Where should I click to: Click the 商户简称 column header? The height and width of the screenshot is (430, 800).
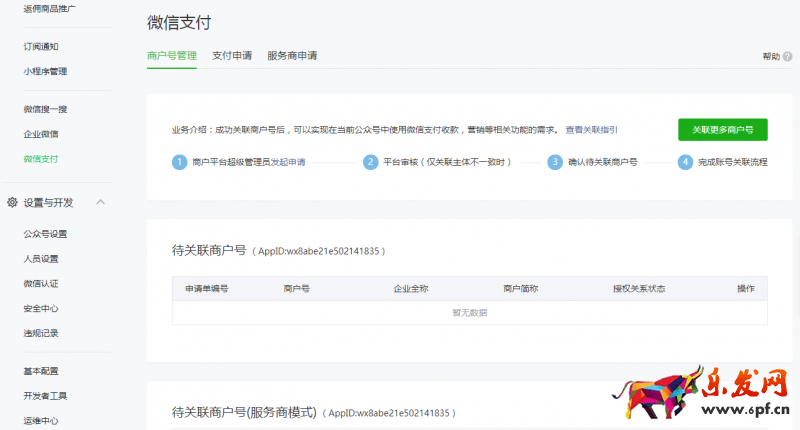tap(520, 289)
